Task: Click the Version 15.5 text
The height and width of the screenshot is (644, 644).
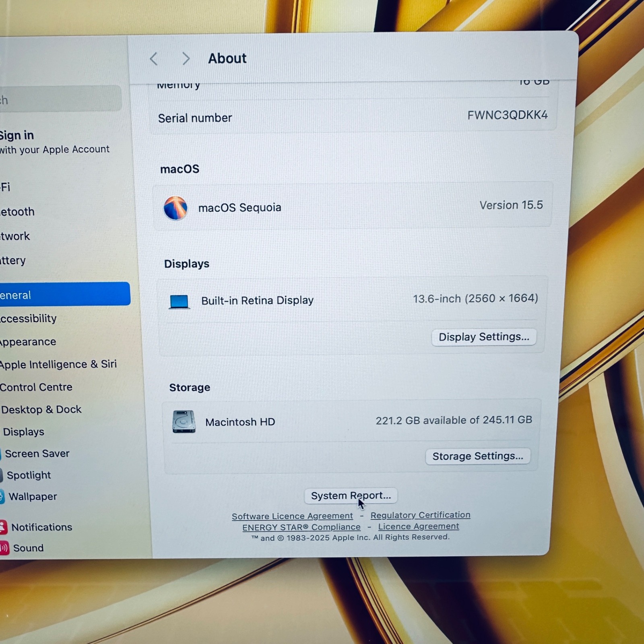Action: point(511,205)
